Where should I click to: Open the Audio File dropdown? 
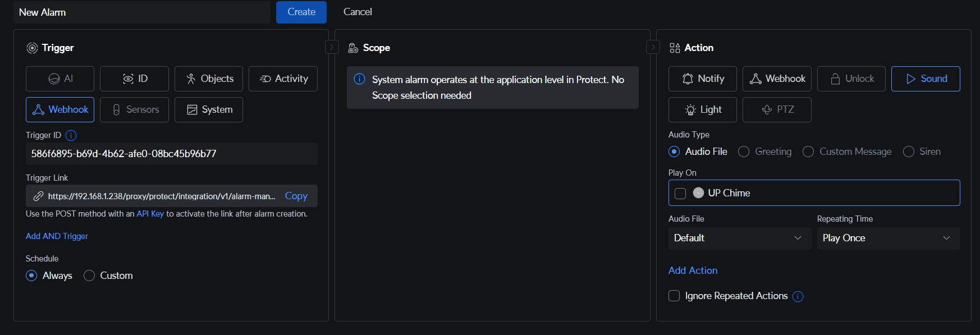pyautogui.click(x=740, y=238)
